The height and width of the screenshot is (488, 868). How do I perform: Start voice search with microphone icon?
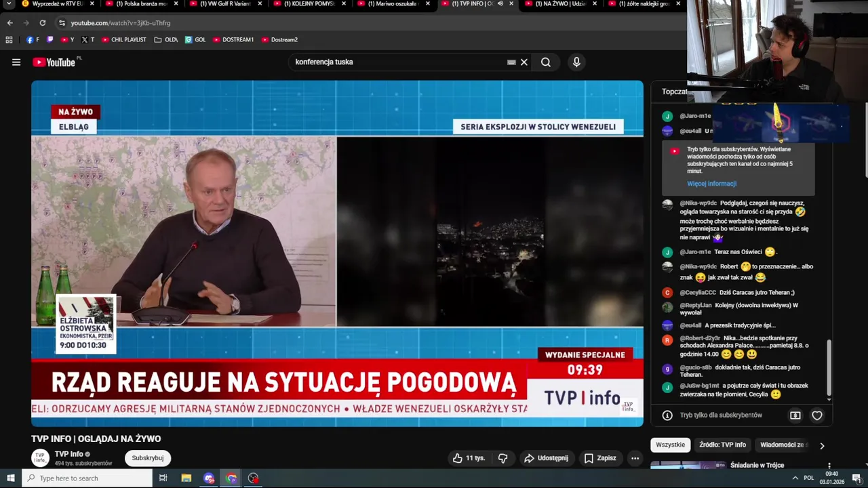pyautogui.click(x=576, y=62)
